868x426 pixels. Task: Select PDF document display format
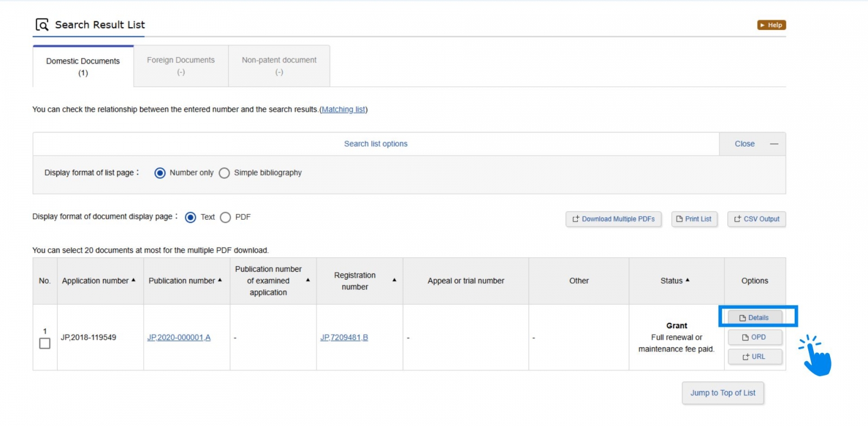pos(226,218)
